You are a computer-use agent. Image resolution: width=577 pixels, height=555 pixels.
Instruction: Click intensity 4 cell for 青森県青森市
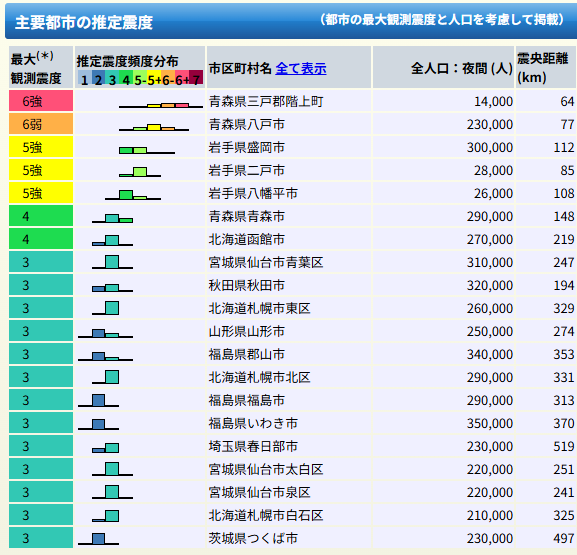click(41, 216)
